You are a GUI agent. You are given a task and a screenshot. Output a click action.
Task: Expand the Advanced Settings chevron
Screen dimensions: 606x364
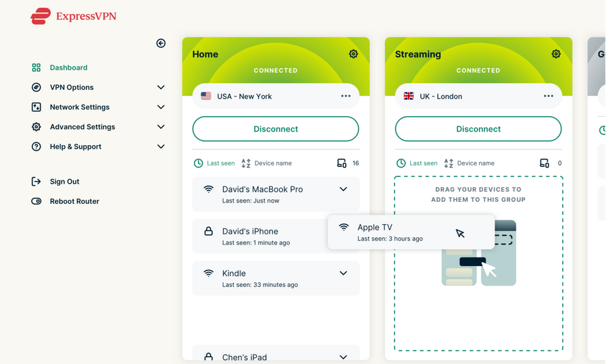(161, 127)
